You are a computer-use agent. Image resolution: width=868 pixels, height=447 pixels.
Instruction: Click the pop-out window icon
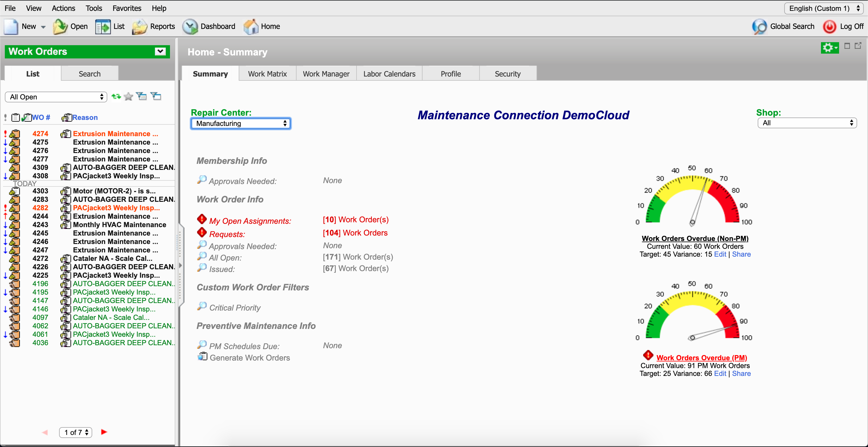tap(858, 46)
